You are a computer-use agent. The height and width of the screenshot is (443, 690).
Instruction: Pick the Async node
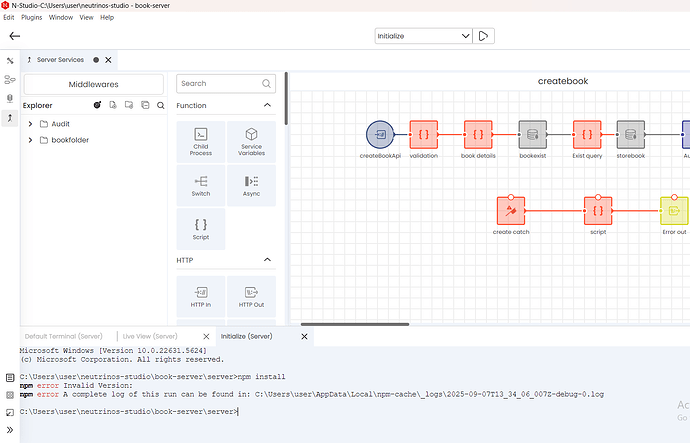tap(251, 186)
